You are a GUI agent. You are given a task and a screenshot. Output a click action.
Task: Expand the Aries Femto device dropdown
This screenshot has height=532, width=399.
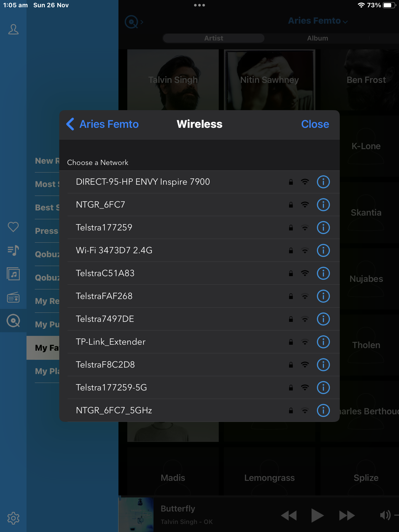click(318, 21)
